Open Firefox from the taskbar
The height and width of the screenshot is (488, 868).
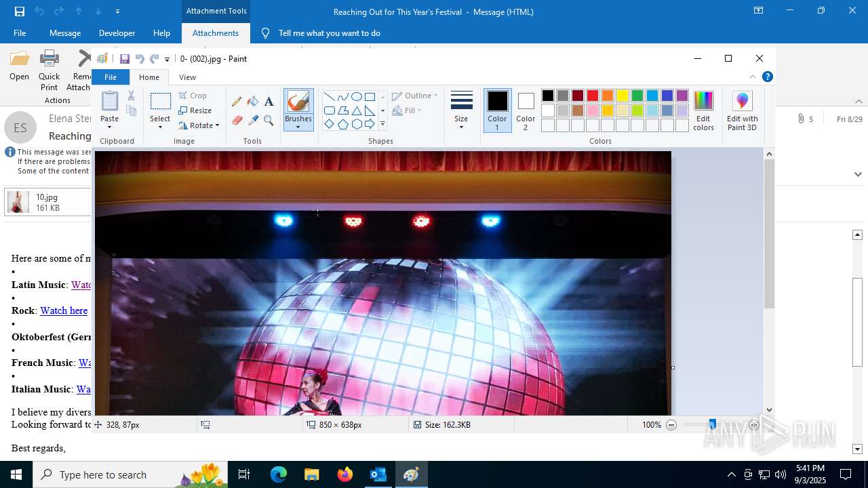[345, 474]
